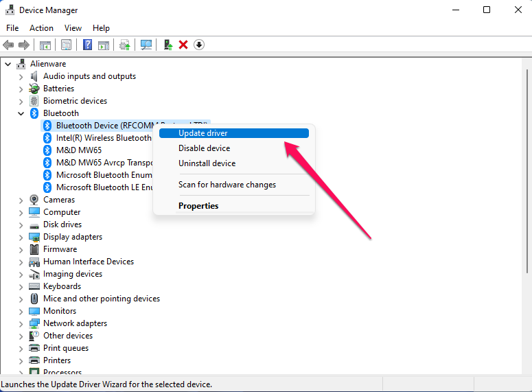This screenshot has height=392, width=532.
Task: Click the red X Uninstall device toolbar icon
Action: coord(183,45)
